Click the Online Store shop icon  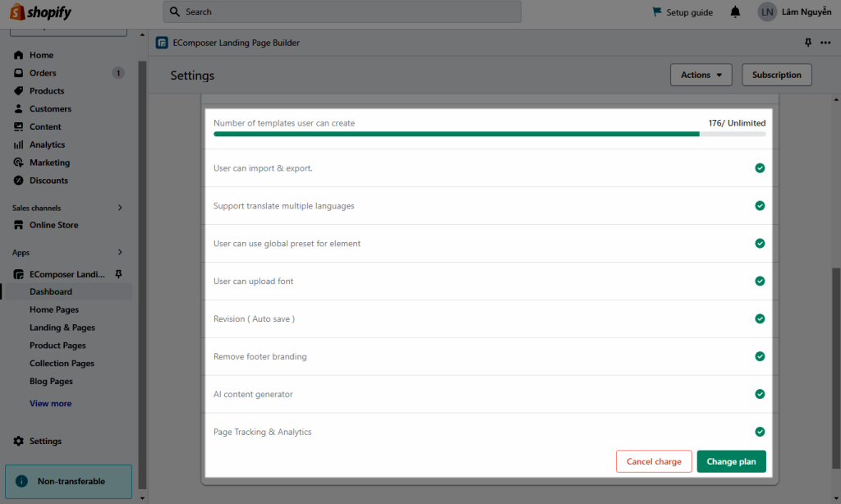[19, 225]
